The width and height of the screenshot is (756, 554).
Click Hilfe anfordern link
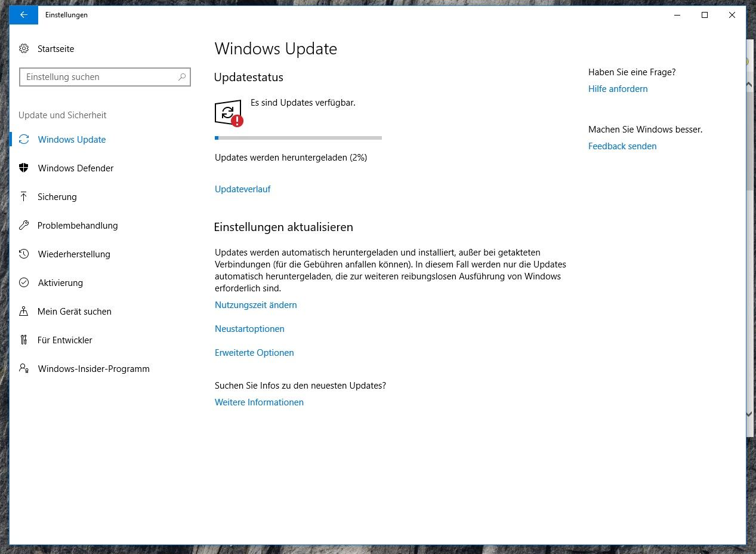618,89
